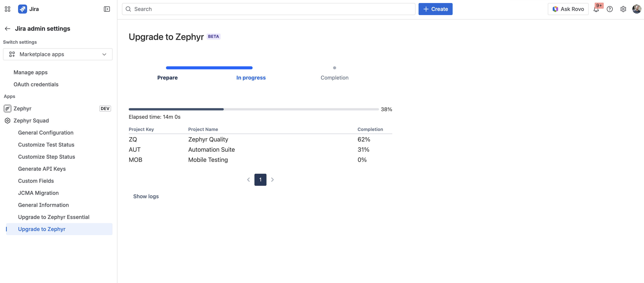644x283 pixels.
Task: Open the settings gear icon
Action: (x=623, y=9)
